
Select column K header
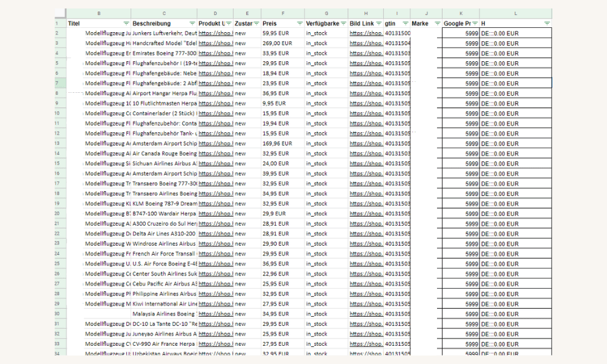[x=461, y=13]
